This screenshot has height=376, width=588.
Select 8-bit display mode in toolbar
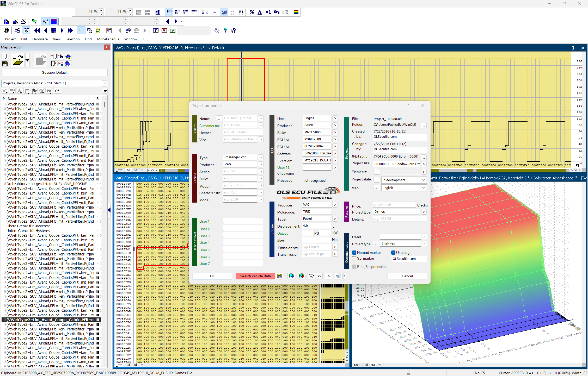(169, 12)
